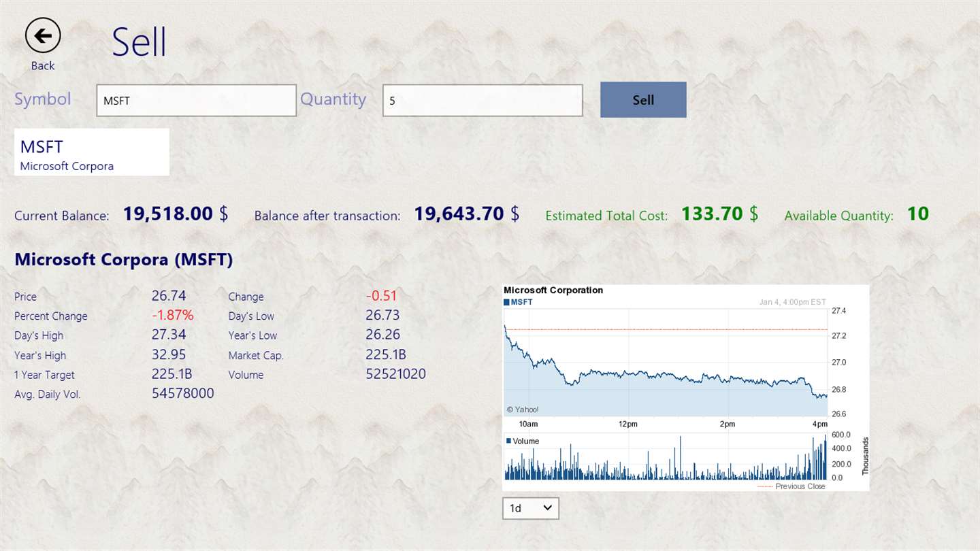Click the Year's Low value 26.26
Image resolution: width=980 pixels, height=551 pixels.
pos(382,335)
